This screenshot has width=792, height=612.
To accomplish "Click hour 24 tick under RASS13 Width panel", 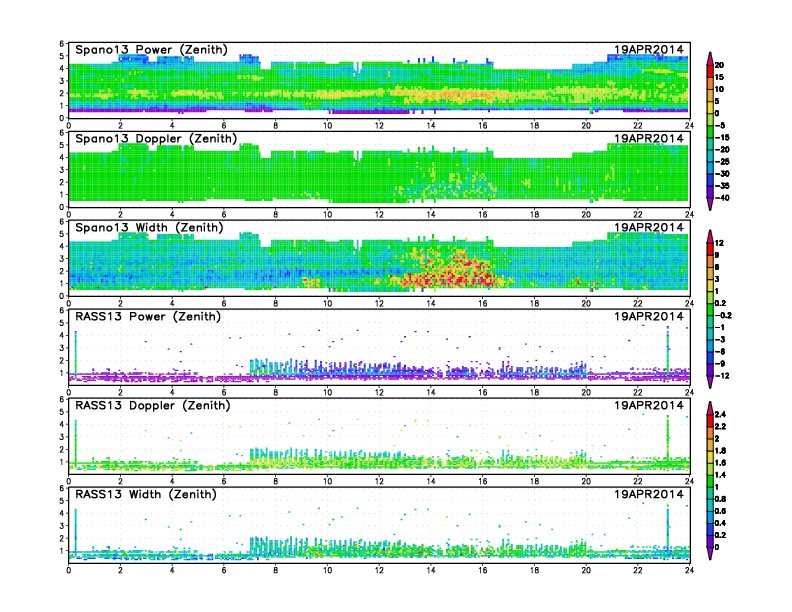I will (x=689, y=570).
